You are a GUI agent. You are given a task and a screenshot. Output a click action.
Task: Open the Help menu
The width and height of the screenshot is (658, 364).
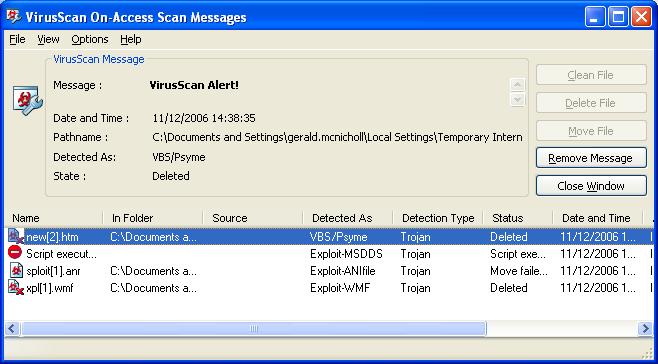click(131, 39)
